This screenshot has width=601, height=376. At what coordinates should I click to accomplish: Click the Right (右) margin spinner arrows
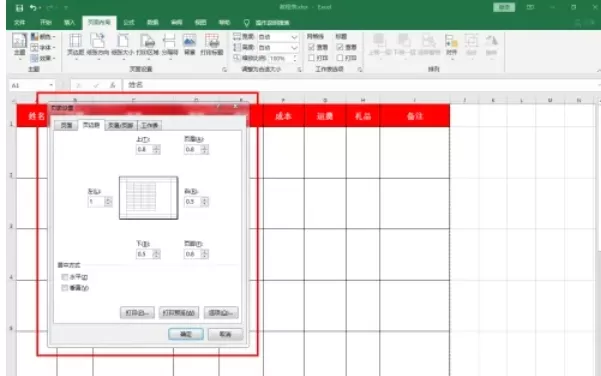205,202
